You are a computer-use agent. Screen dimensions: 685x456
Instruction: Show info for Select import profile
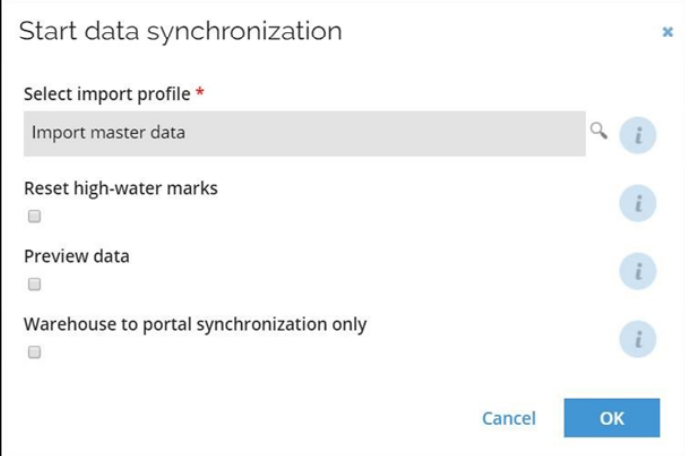(637, 135)
